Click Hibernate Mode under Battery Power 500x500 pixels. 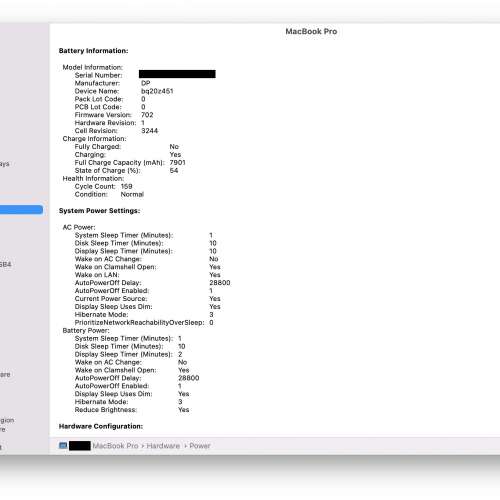click(x=101, y=402)
